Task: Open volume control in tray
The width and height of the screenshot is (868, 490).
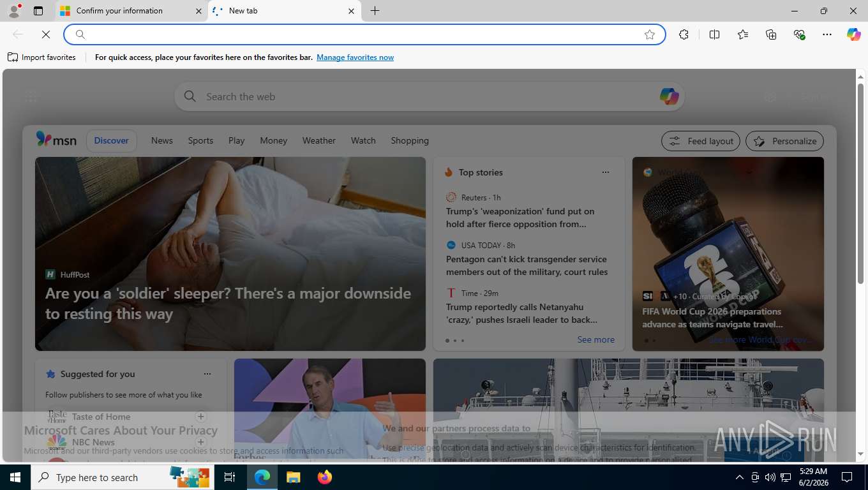Action: pos(770,477)
